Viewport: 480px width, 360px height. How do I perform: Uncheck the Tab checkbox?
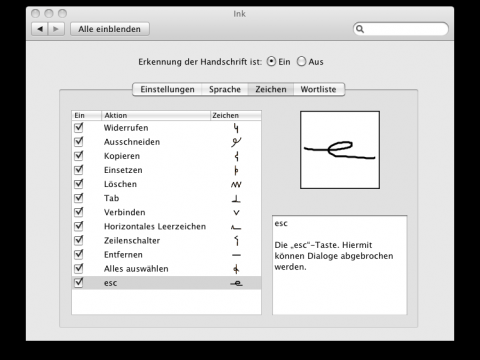click(x=79, y=198)
